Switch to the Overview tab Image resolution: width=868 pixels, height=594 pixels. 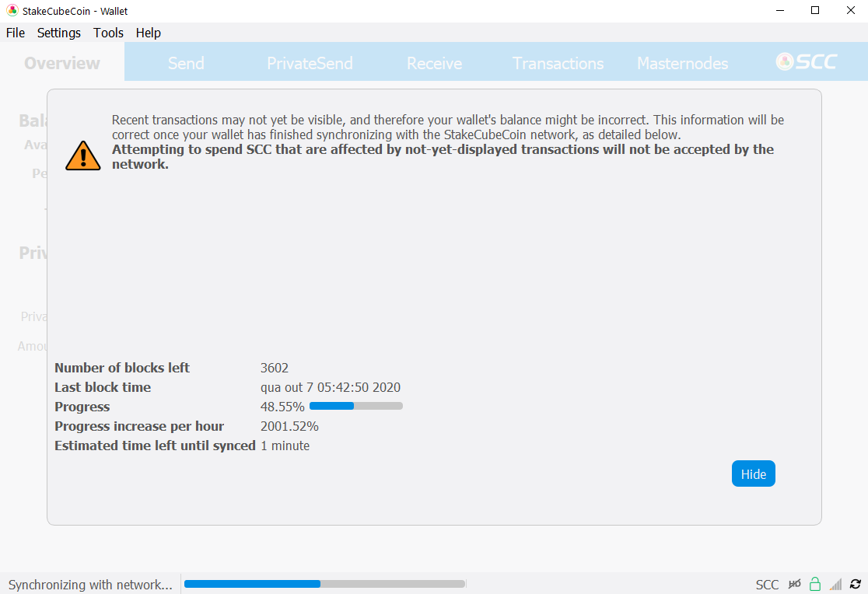pyautogui.click(x=62, y=62)
